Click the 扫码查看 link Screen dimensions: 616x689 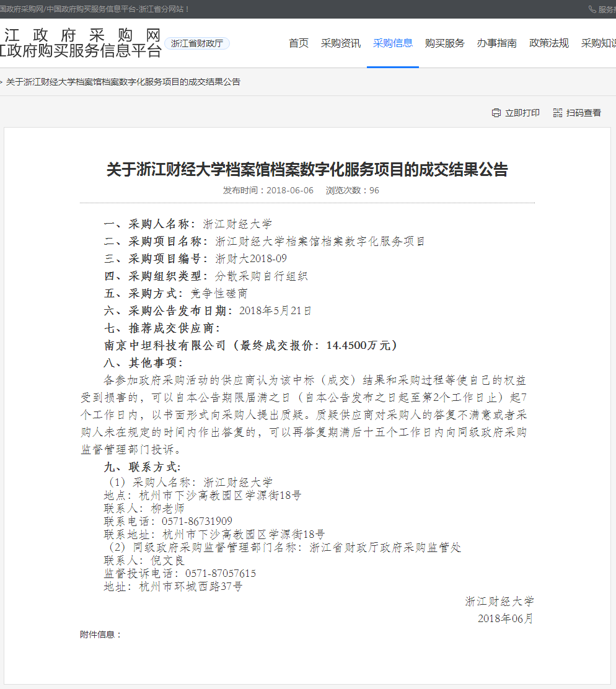click(x=583, y=113)
